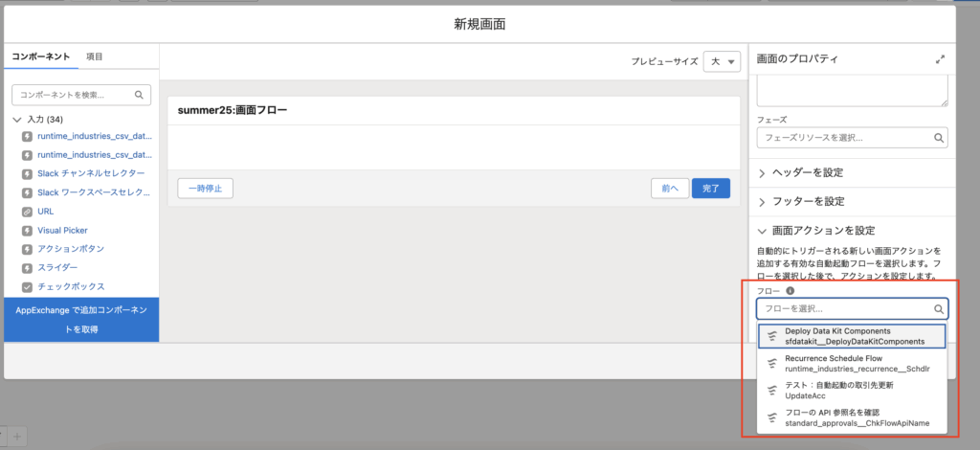Switch to the 項目 tab

[94, 56]
